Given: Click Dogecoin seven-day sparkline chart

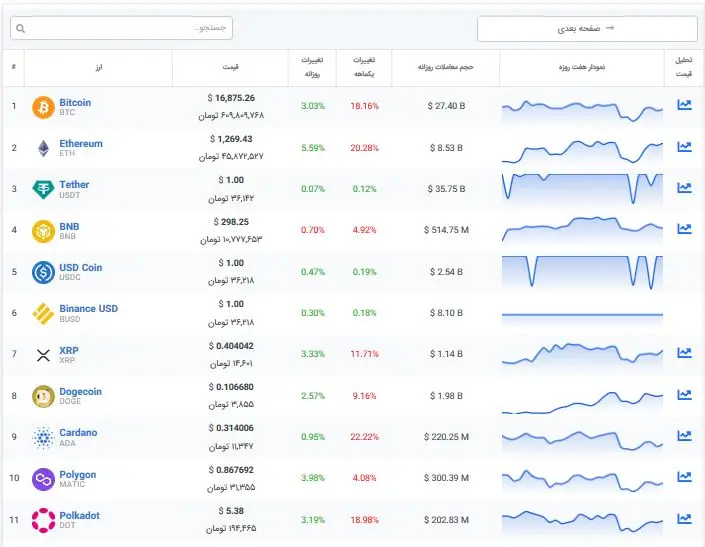Looking at the screenshot, I should point(582,402).
